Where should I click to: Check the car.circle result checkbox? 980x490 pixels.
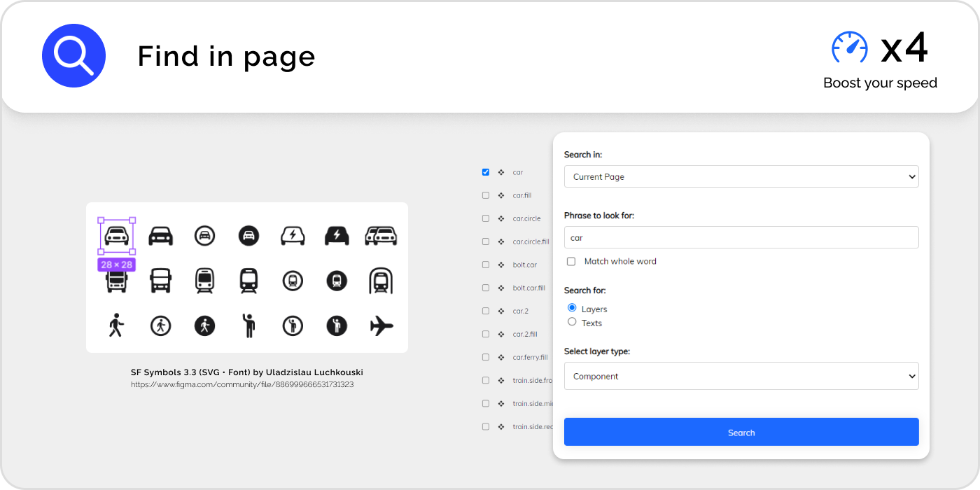tap(486, 218)
